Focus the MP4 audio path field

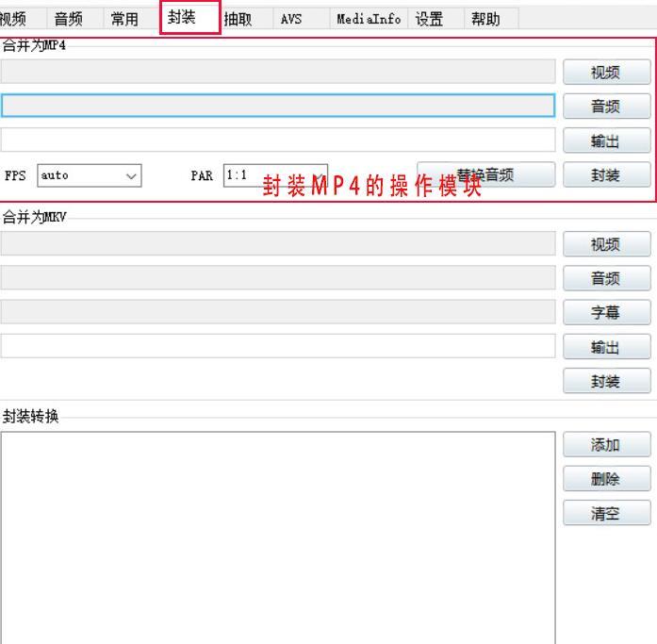point(278,106)
